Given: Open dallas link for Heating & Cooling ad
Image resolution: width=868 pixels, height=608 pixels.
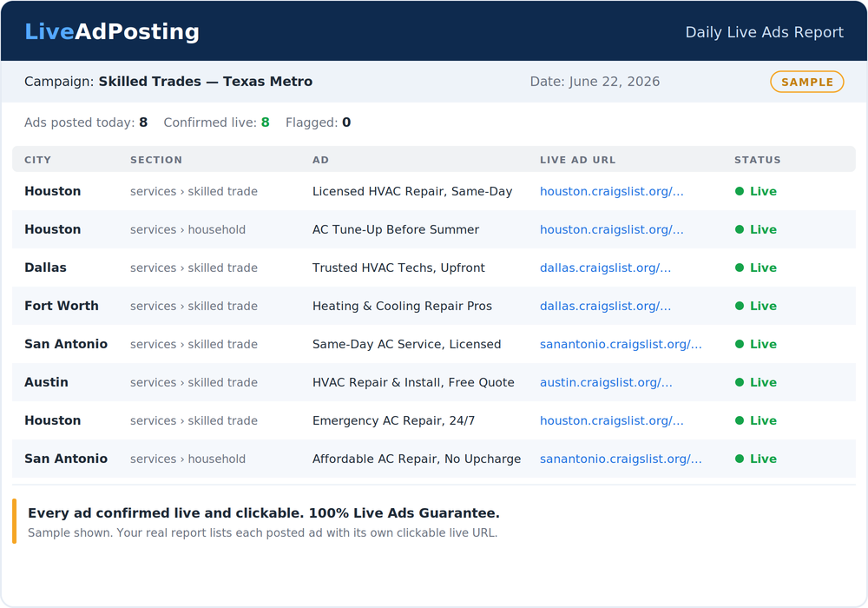Looking at the screenshot, I should click(x=605, y=306).
